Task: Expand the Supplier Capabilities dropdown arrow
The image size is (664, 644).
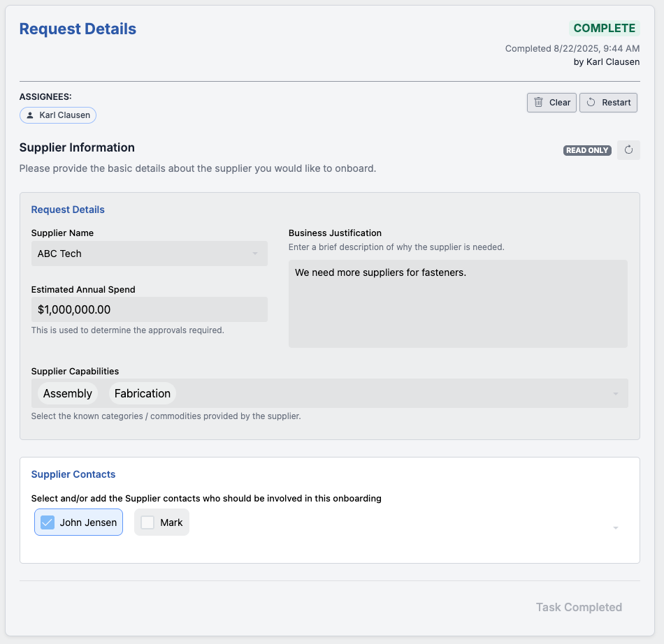Action: 616,393
